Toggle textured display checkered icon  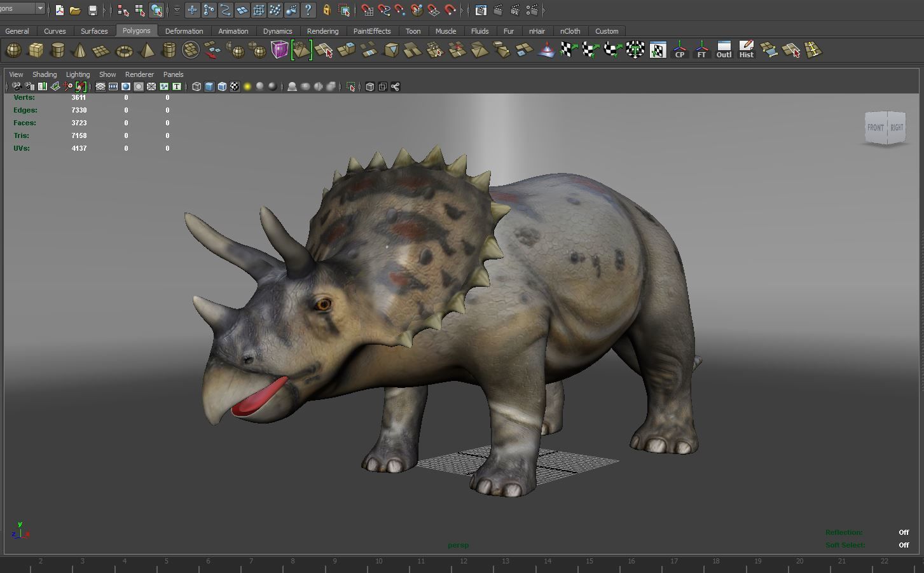coord(235,86)
